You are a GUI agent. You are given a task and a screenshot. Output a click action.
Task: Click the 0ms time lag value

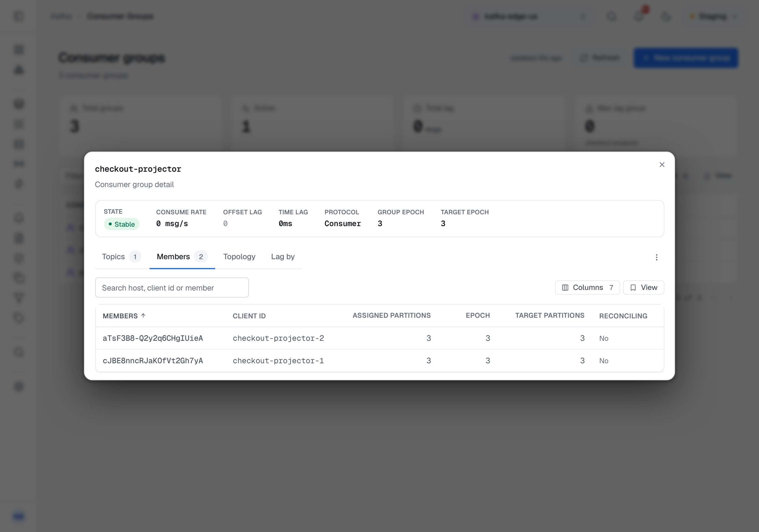click(285, 223)
